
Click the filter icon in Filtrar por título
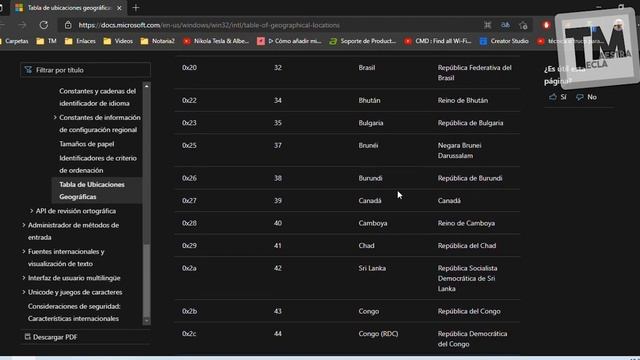tap(28, 70)
